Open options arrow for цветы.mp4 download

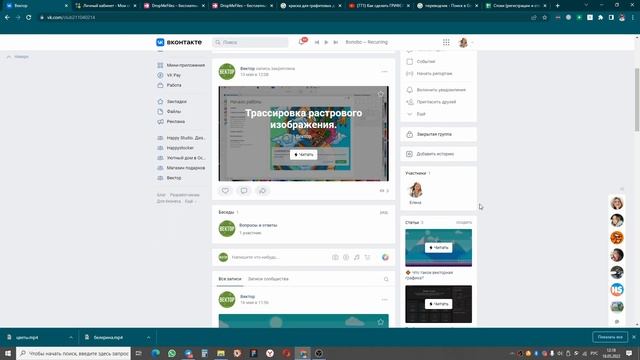[x=71, y=338]
